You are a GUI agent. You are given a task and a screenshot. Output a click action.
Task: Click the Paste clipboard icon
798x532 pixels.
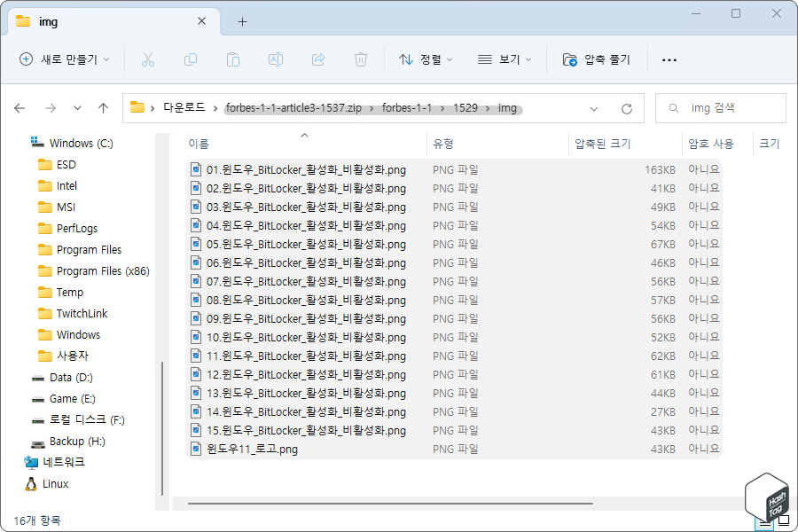233,59
